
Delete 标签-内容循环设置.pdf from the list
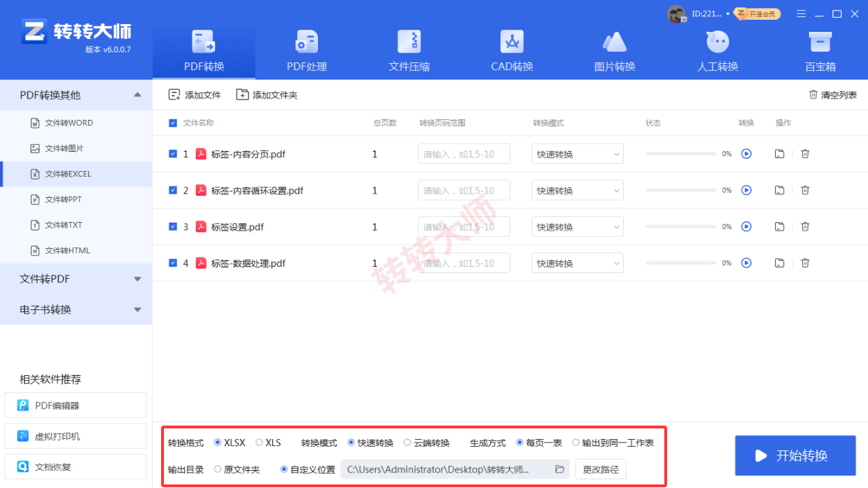[x=805, y=190]
